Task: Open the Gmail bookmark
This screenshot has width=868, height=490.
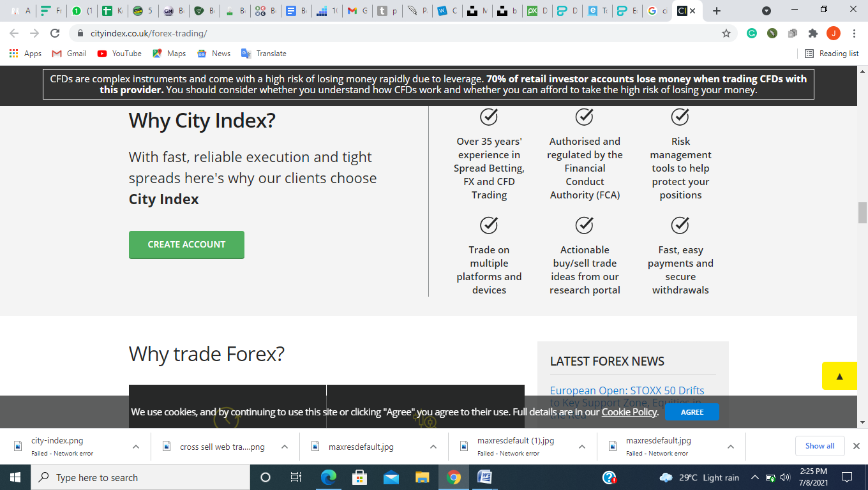Action: pos(69,54)
